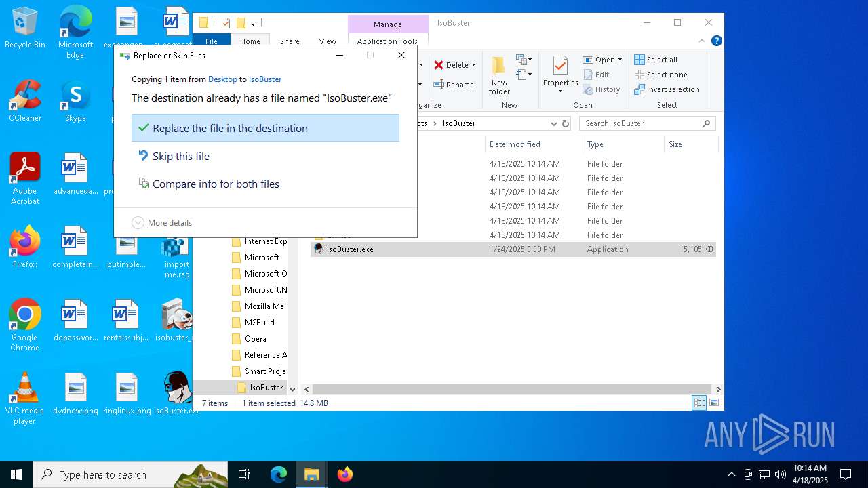The height and width of the screenshot is (488, 868).
Task: Select the Google Chrome desktop shortcut
Action: pyautogui.click(x=24, y=325)
